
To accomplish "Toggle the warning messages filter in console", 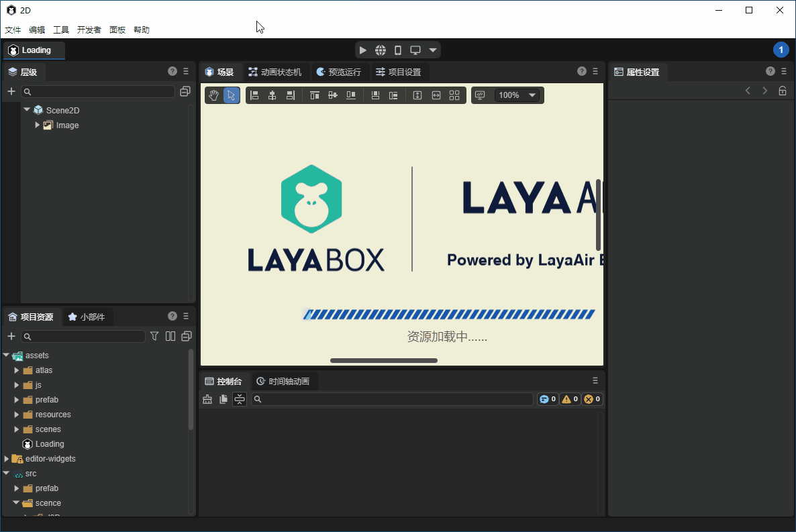I will [570, 399].
